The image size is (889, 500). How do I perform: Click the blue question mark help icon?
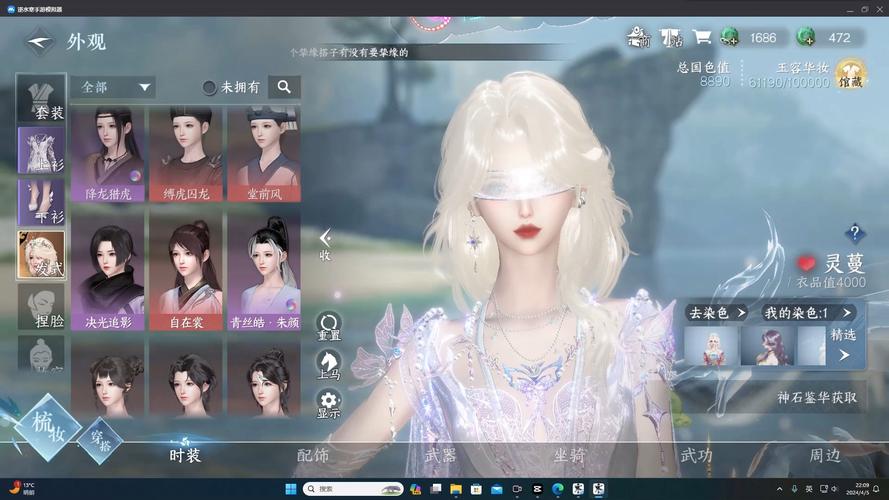click(854, 233)
